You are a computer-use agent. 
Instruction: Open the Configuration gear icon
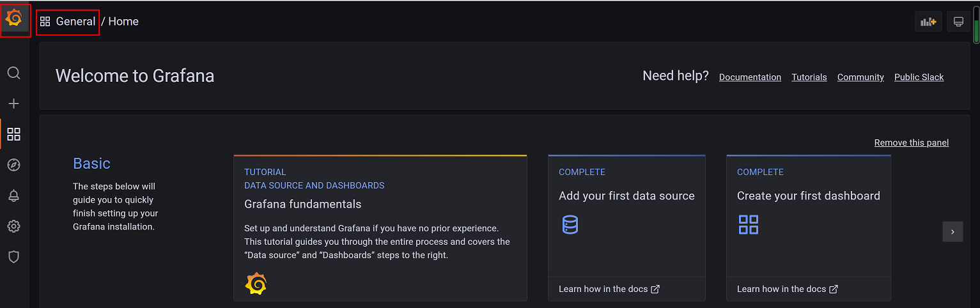point(13,226)
